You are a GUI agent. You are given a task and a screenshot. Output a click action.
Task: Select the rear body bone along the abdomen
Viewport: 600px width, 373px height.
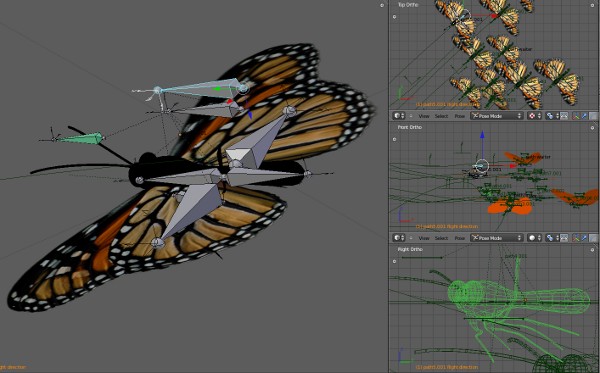tap(266, 176)
